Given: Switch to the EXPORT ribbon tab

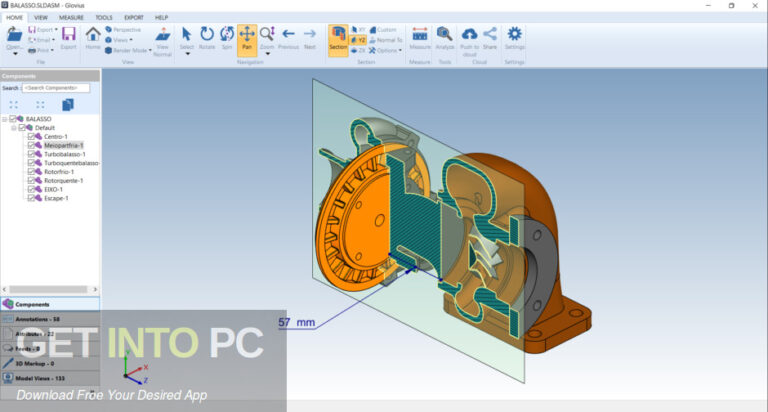Looking at the screenshot, I should coord(134,18).
